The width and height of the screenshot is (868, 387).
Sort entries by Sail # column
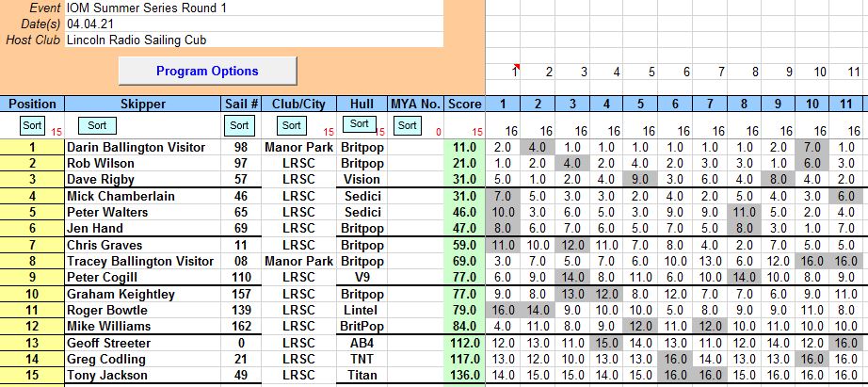pyautogui.click(x=239, y=125)
